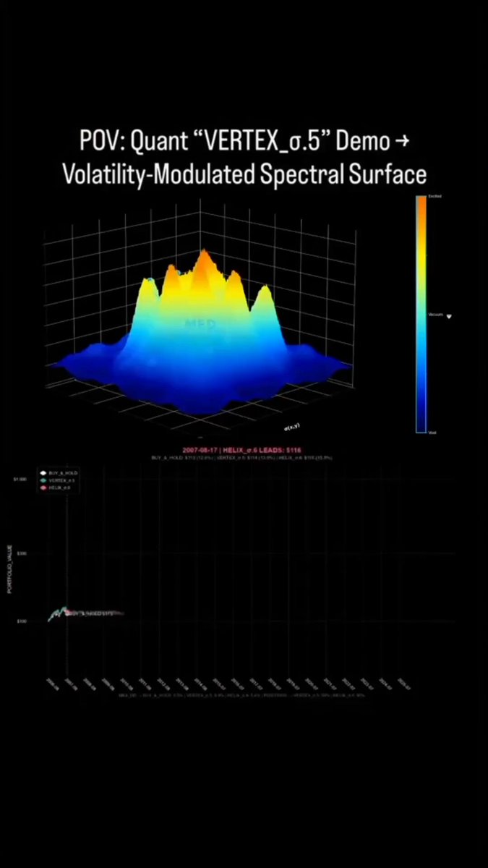Image resolution: width=488 pixels, height=868 pixels.
Task: Toggle the BUY_&_HOLD legend entry
Action: click(x=60, y=472)
